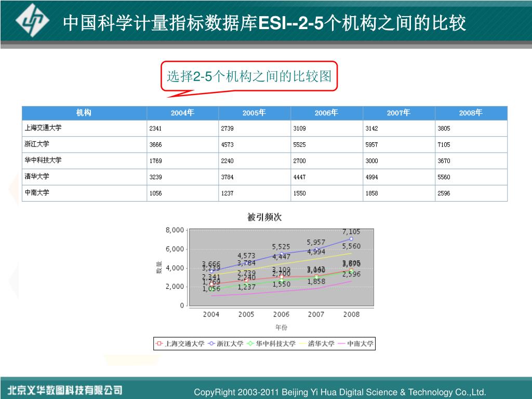Screen dimensions: 532x399
Task: Click the 中南大学 table row name
Action: tap(37, 193)
